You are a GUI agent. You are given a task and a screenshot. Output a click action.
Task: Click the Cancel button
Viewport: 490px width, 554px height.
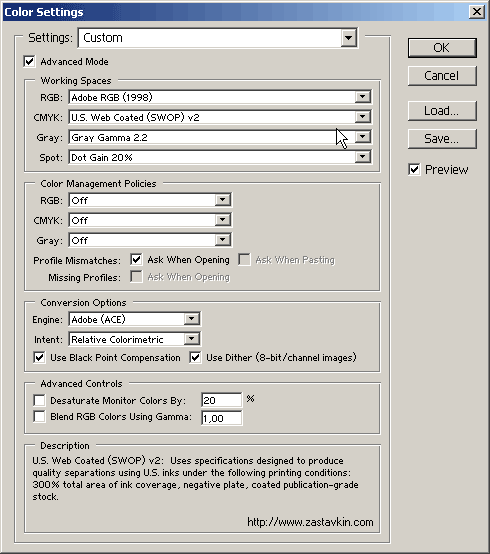point(442,76)
